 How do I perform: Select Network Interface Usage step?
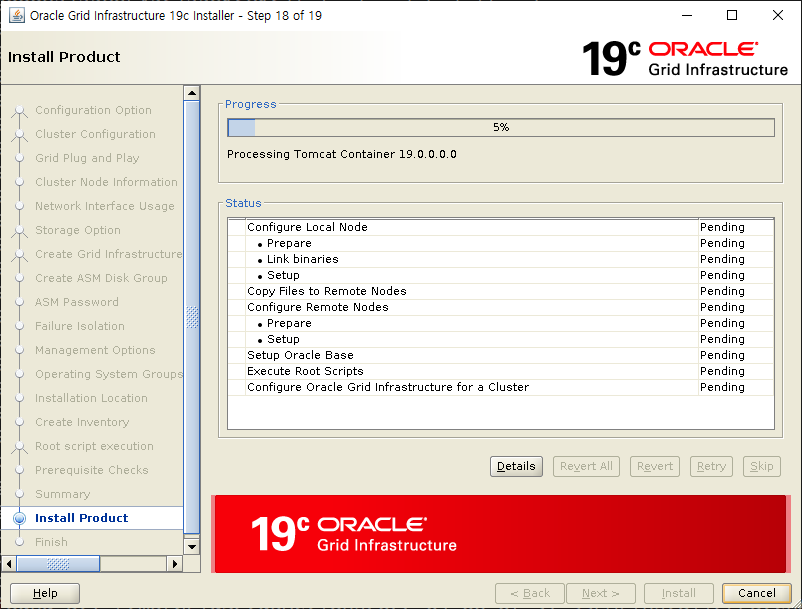[105, 207]
